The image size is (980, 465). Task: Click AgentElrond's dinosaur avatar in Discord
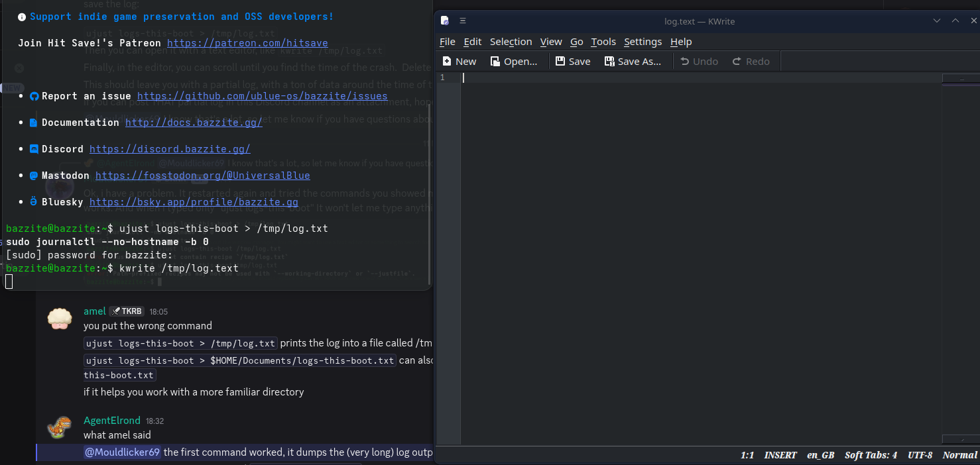(x=60, y=427)
